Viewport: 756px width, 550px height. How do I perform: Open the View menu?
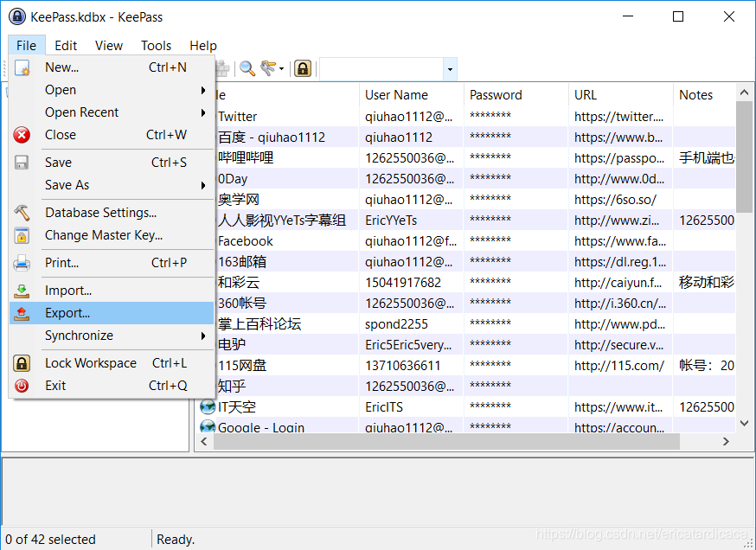pyautogui.click(x=109, y=46)
